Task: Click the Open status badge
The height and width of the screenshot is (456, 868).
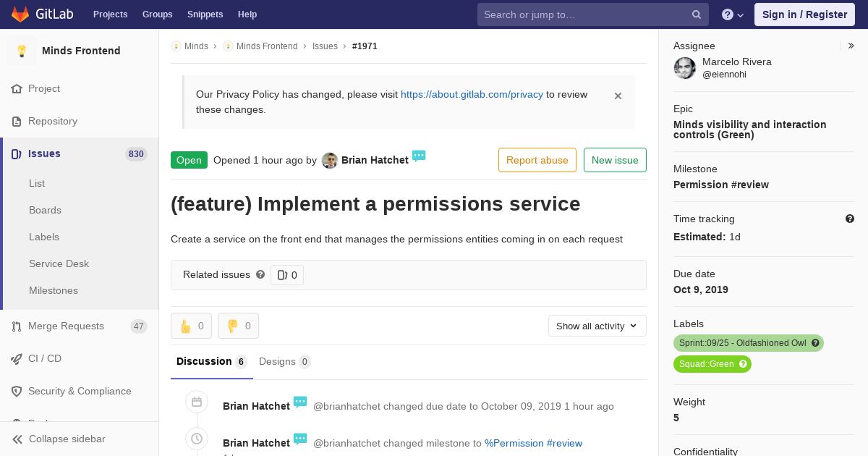Action: pyautogui.click(x=189, y=160)
